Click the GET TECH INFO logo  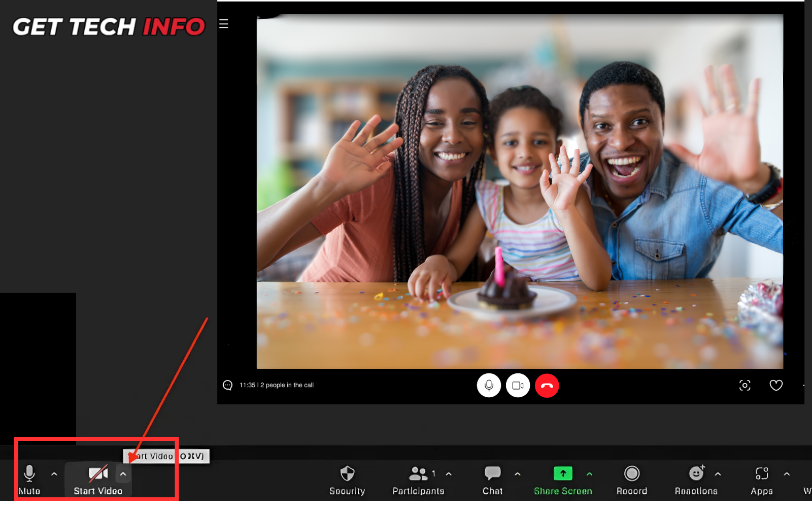click(x=109, y=26)
